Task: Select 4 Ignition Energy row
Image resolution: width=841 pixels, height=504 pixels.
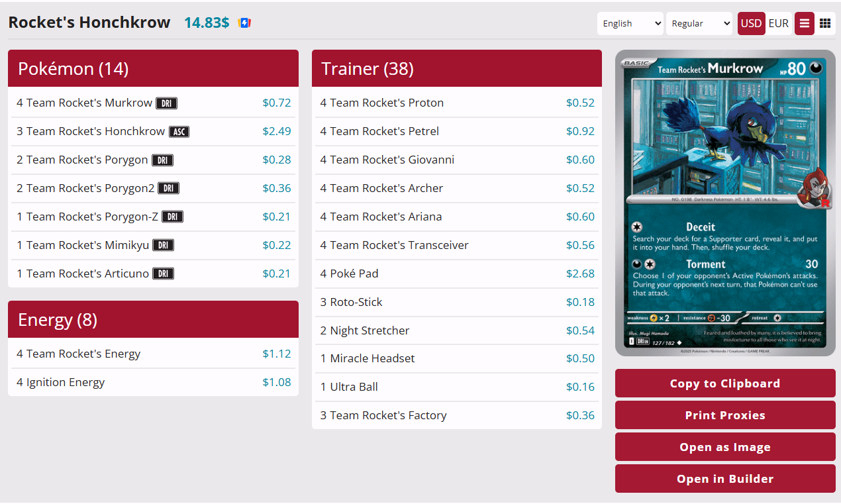Action: coord(154,383)
